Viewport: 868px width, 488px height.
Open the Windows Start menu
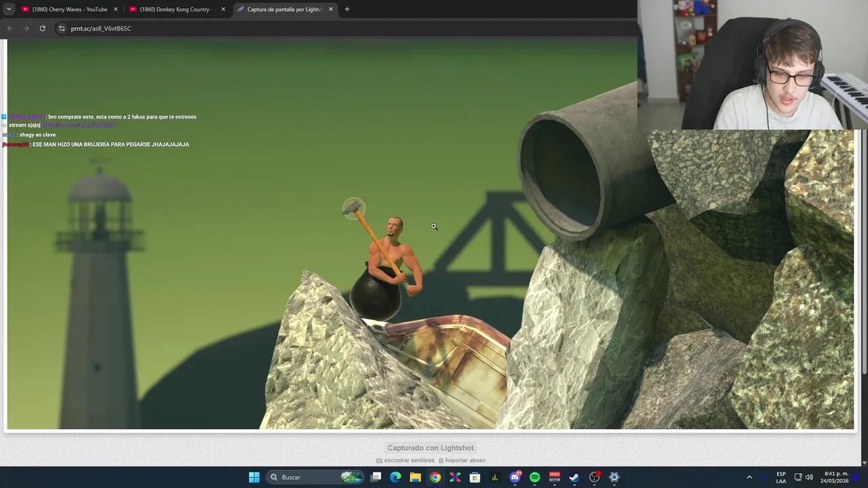point(254,477)
